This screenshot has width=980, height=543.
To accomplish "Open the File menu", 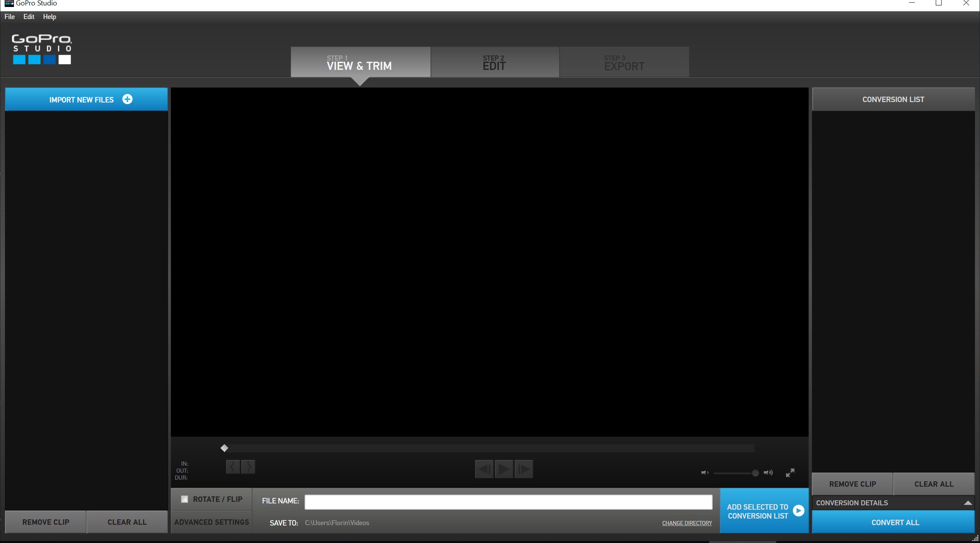I will pos(9,17).
